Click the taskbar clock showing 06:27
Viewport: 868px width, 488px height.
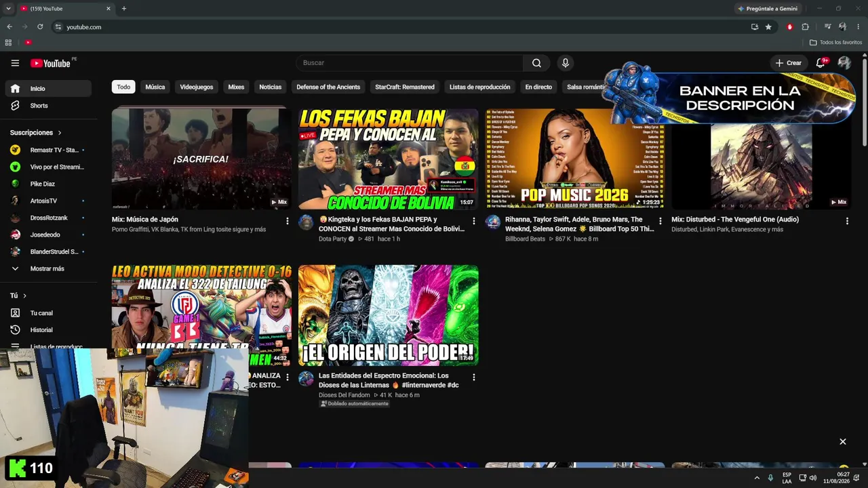coord(836,478)
